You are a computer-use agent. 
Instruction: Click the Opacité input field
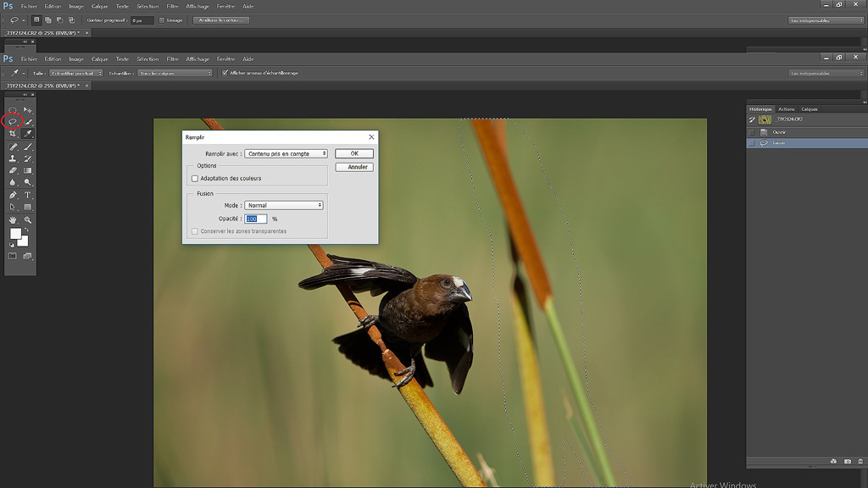pyautogui.click(x=256, y=219)
